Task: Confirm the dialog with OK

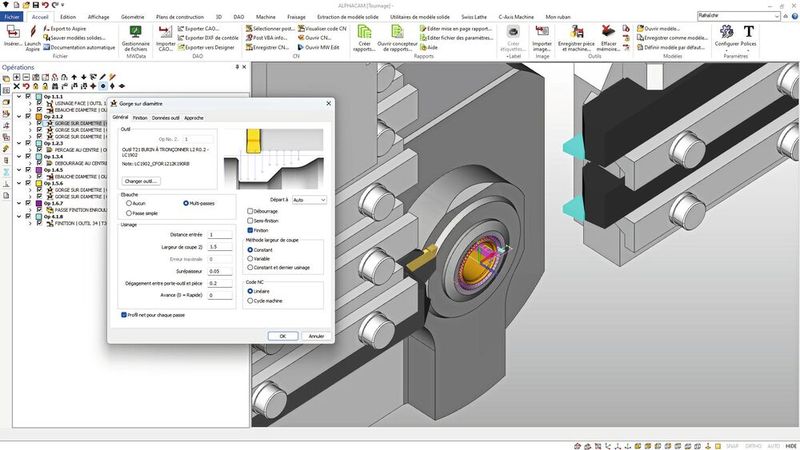Action: click(x=283, y=336)
